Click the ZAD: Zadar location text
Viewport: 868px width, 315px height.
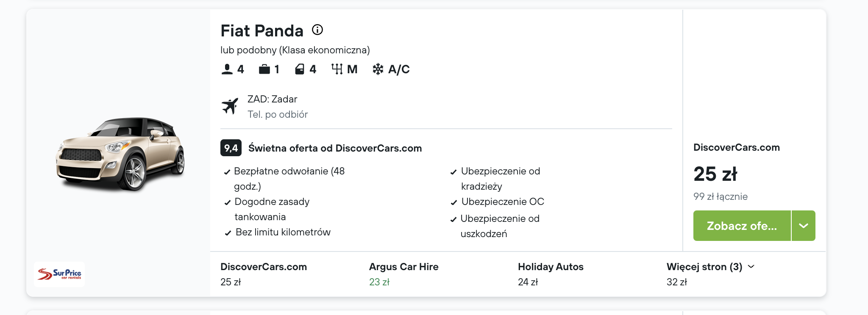pyautogui.click(x=272, y=99)
